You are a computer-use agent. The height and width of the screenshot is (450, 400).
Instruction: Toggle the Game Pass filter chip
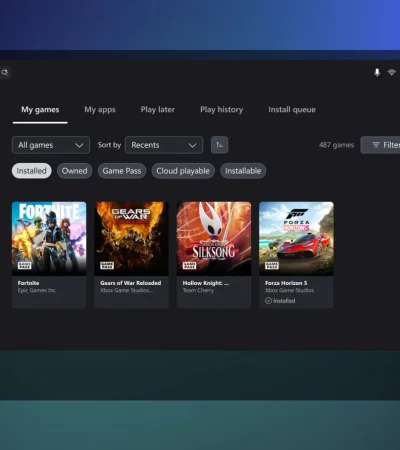pos(122,171)
